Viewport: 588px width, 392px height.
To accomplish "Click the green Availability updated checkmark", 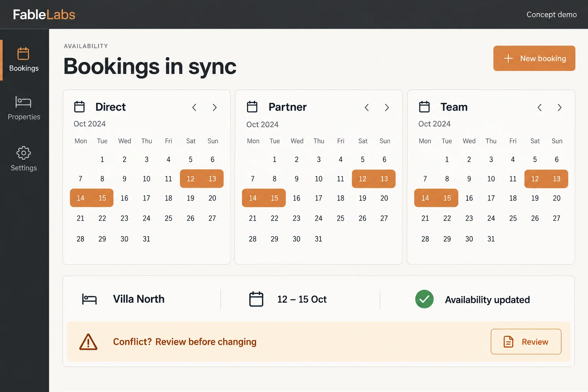I will tap(425, 299).
